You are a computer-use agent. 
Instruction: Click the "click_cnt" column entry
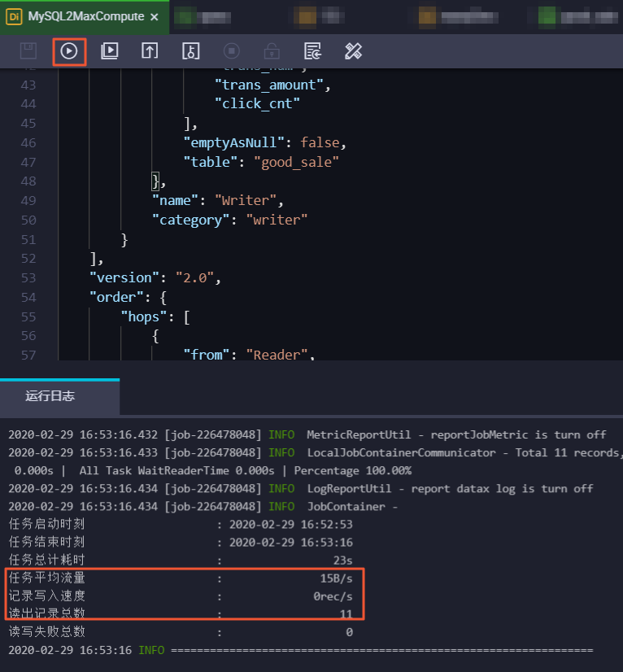tap(257, 103)
